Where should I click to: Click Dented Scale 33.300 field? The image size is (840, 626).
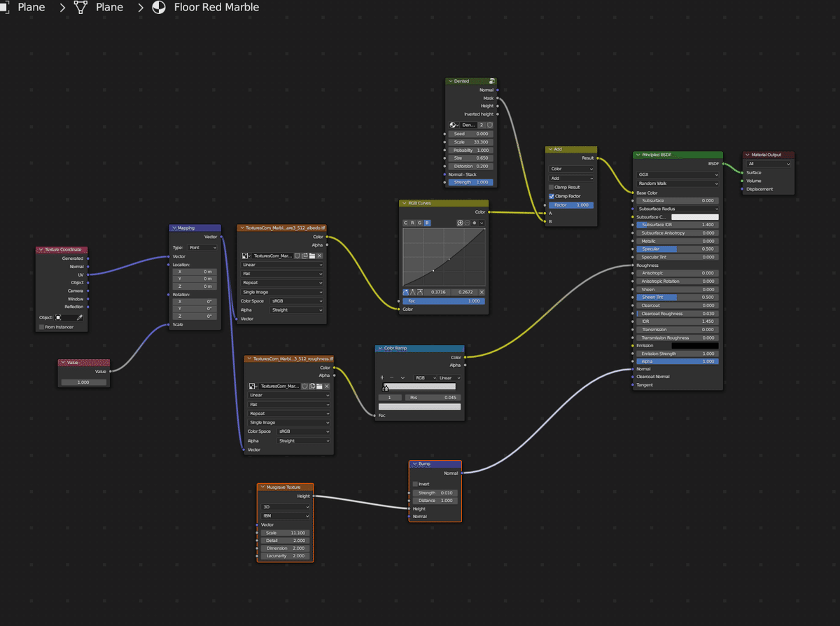(x=471, y=141)
